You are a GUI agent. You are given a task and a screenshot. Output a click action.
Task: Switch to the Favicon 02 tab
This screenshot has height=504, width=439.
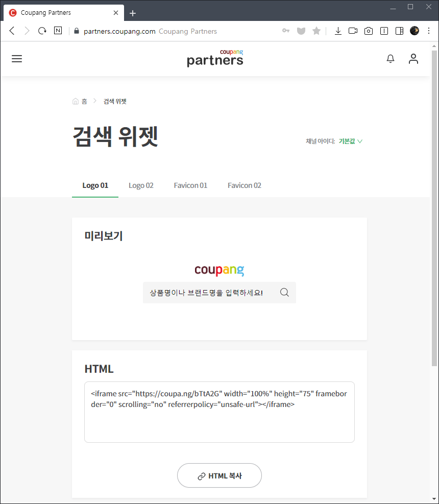tap(245, 185)
